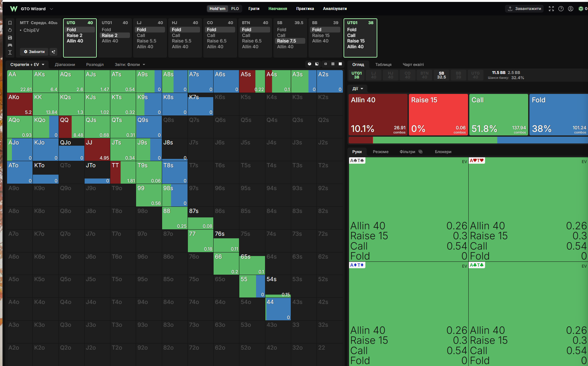Open the help question mark icon

click(x=561, y=9)
